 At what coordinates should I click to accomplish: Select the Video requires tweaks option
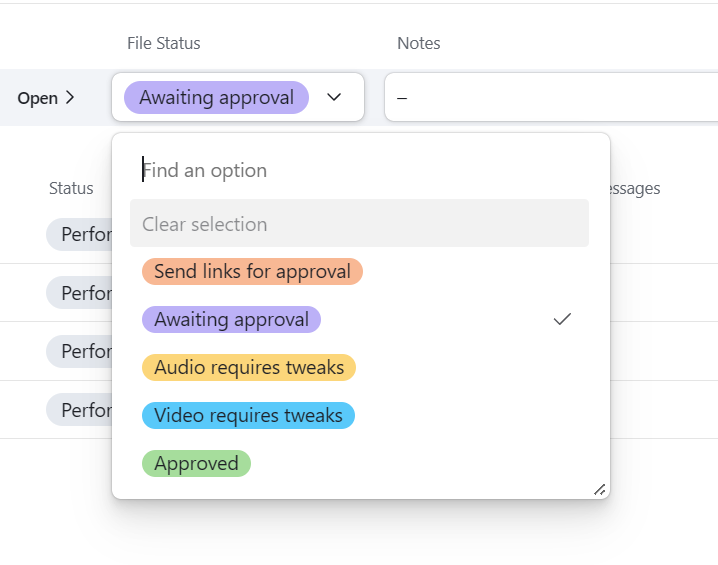click(248, 415)
